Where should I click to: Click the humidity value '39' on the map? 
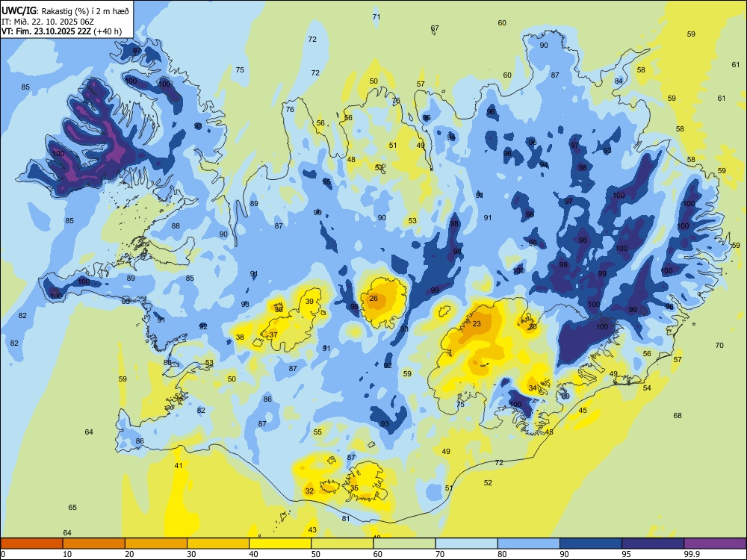(310, 302)
